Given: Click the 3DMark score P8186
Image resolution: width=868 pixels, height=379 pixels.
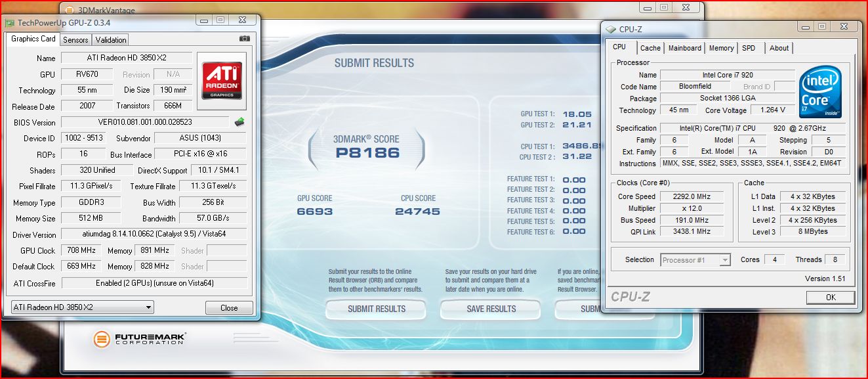Looking at the screenshot, I should click(367, 154).
